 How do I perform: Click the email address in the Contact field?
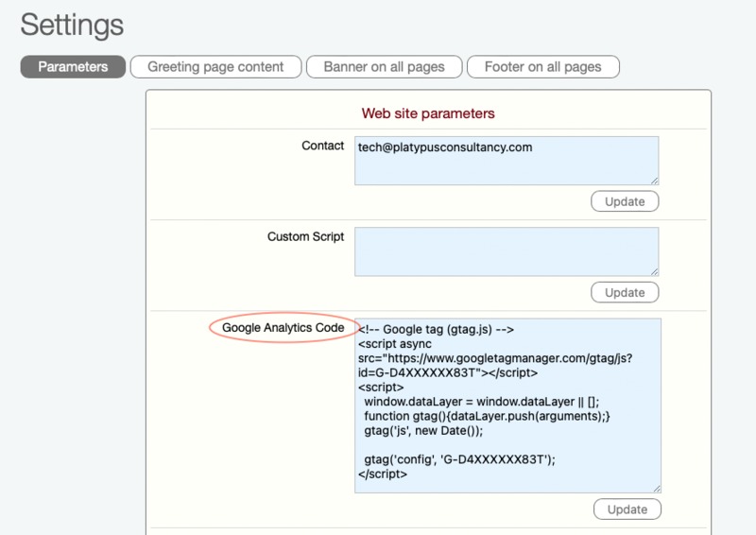445,147
